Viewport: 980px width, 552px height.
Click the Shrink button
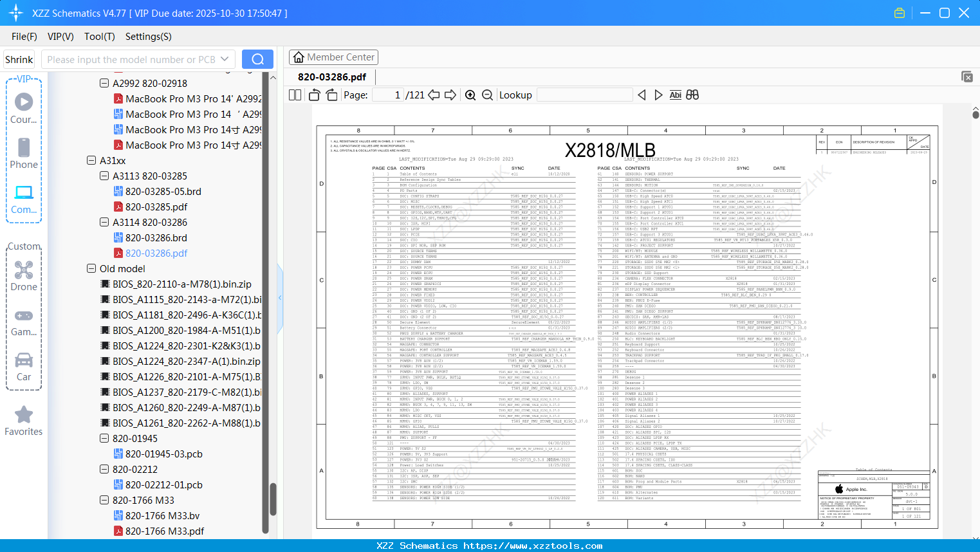tap(19, 59)
